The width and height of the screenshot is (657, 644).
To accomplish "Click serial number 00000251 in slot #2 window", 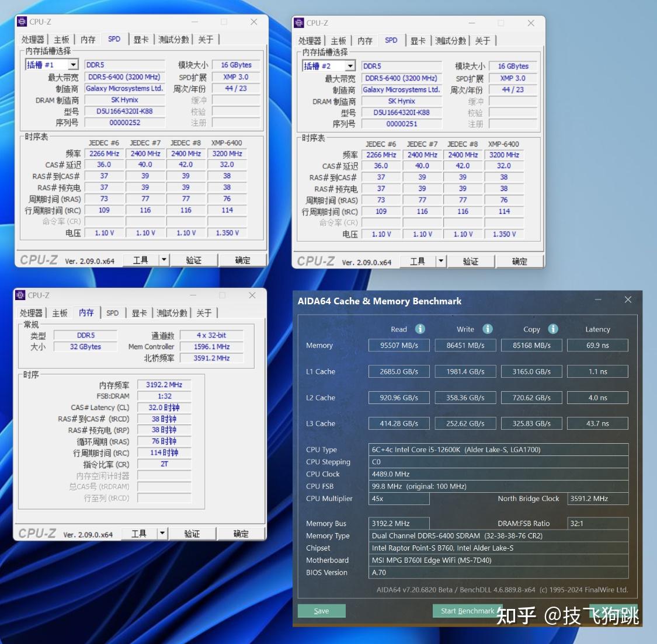I will [401, 124].
